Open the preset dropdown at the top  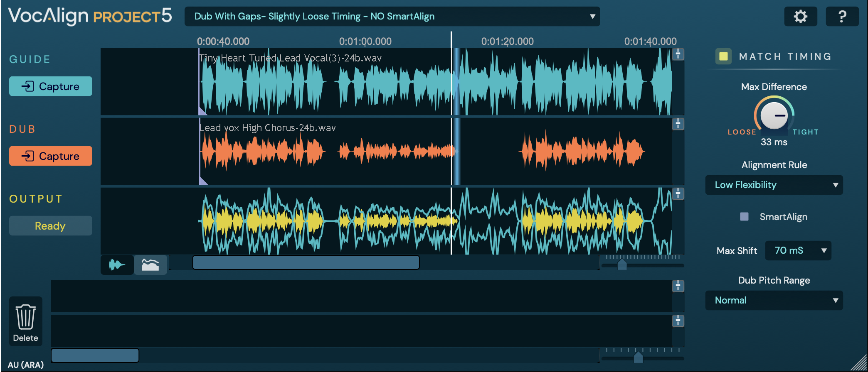(x=392, y=17)
